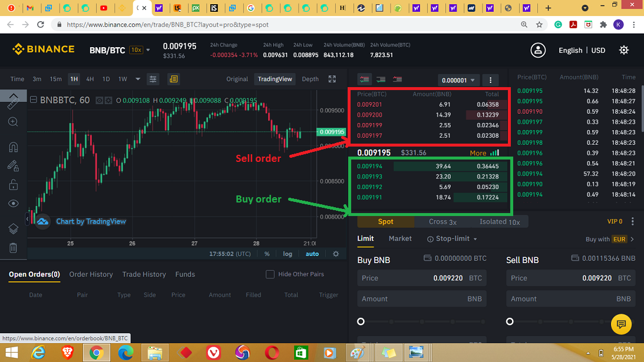Toggle BNBBTC series visibility eye

click(x=99, y=100)
